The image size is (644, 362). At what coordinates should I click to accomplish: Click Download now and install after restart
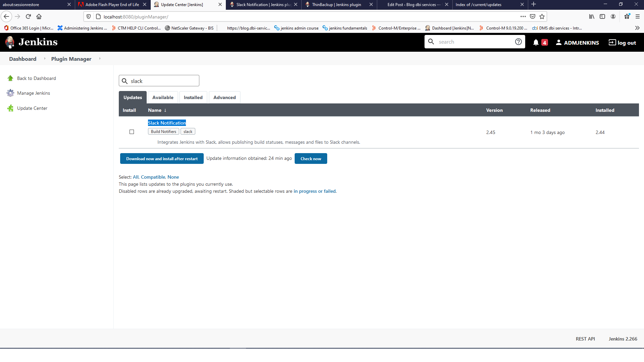162,159
